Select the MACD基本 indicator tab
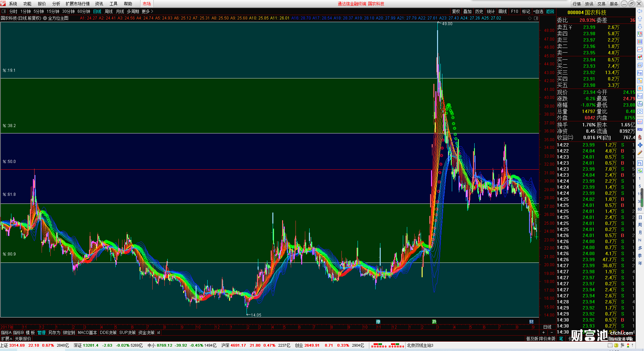The width and height of the screenshot is (644, 351). click(87, 333)
